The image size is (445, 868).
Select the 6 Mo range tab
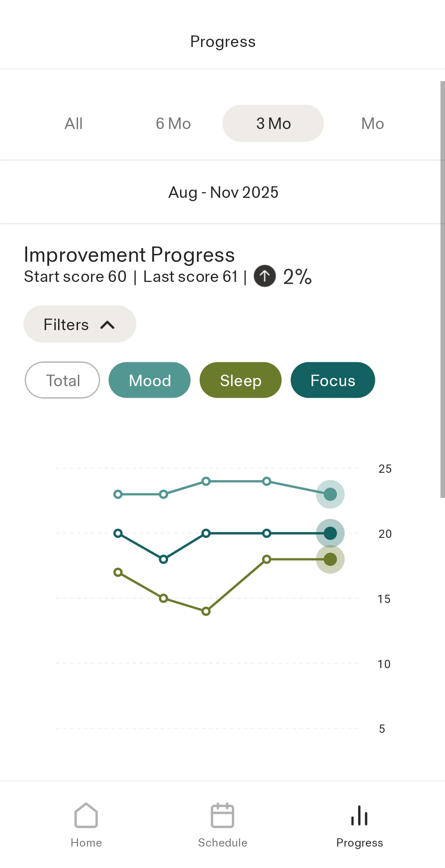coord(173,123)
